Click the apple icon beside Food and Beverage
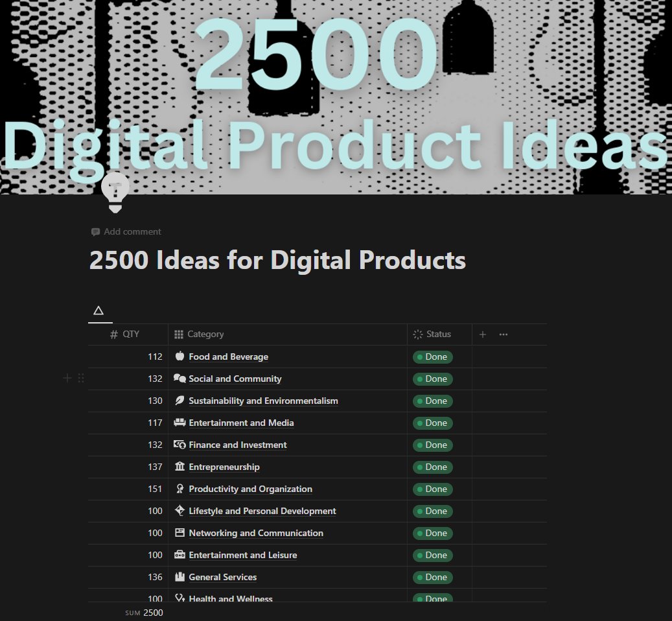The width and height of the screenshot is (672, 621). 179,357
